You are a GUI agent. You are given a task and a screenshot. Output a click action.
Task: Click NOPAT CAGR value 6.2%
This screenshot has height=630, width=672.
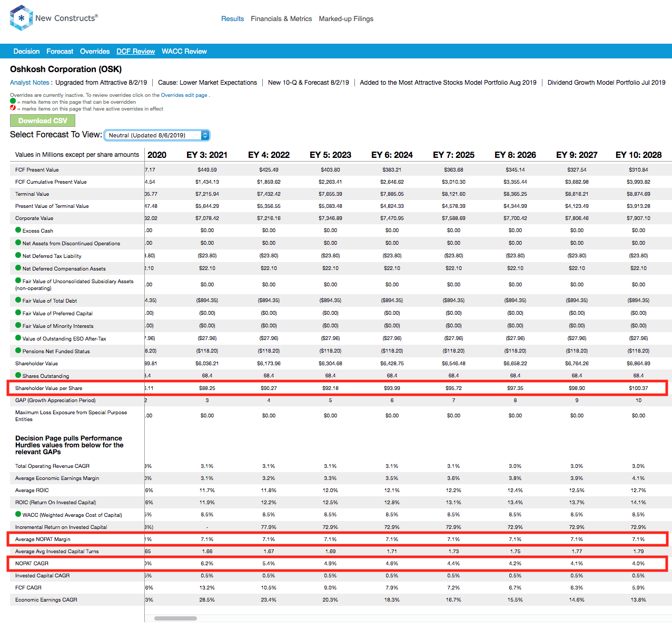pyautogui.click(x=207, y=563)
